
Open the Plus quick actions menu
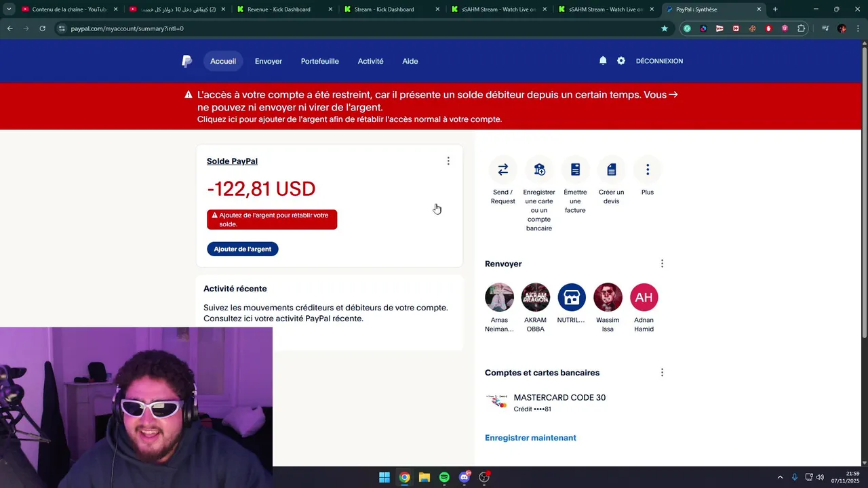648,169
